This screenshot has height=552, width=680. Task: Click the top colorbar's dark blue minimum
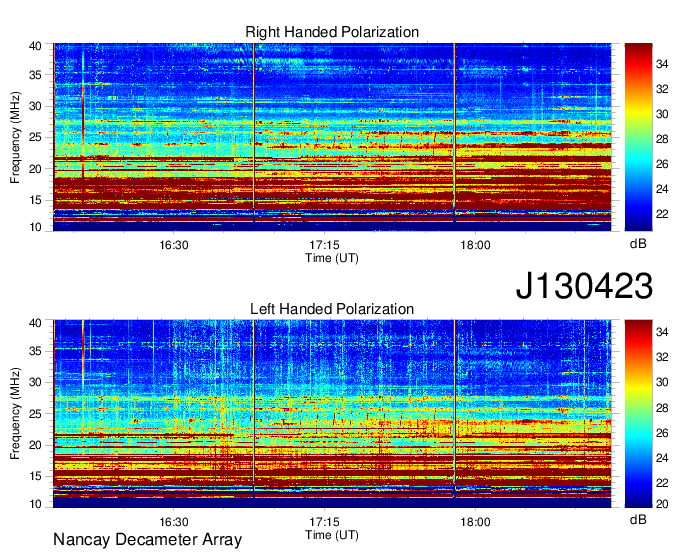click(x=638, y=225)
